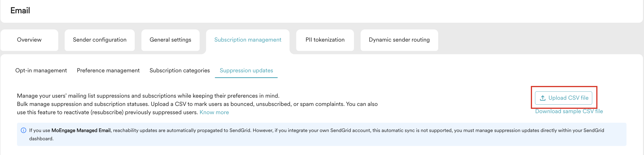
Task: Switch to Dynamic sender routing
Action: point(399,40)
